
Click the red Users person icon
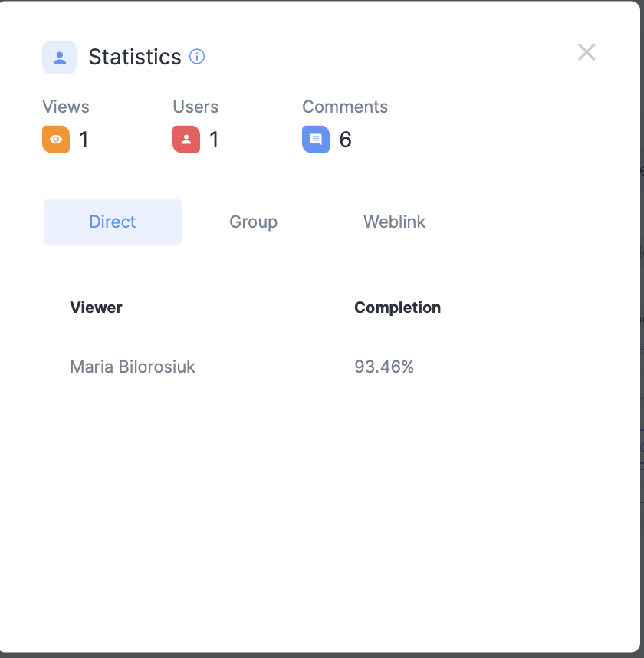coord(186,140)
